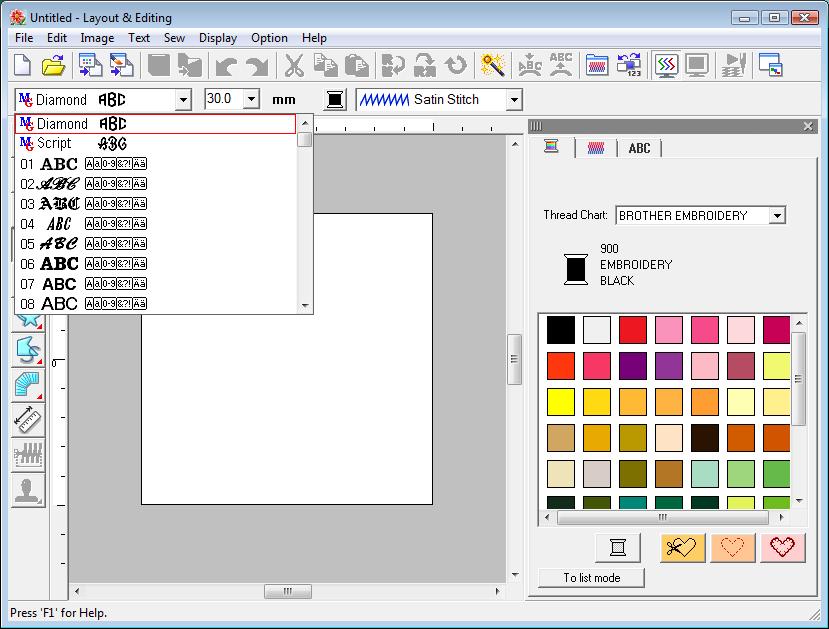Select the gray stitch pattern tool
Viewport: 829px width, 629px height.
[28, 456]
